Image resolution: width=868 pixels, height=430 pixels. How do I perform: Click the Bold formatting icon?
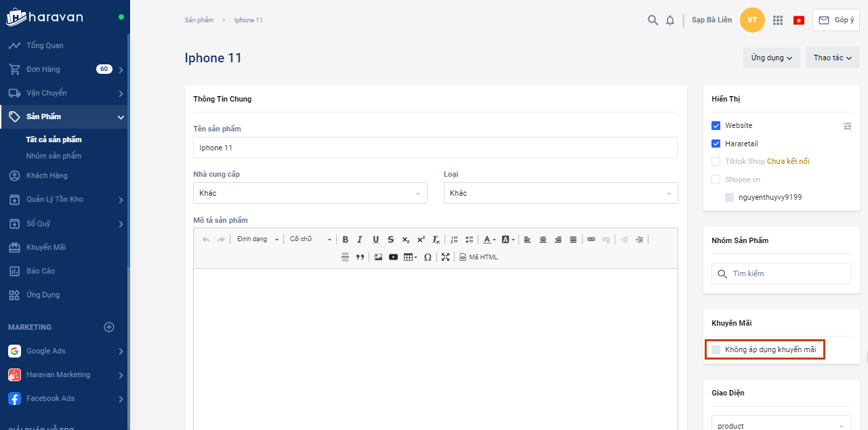(x=346, y=239)
